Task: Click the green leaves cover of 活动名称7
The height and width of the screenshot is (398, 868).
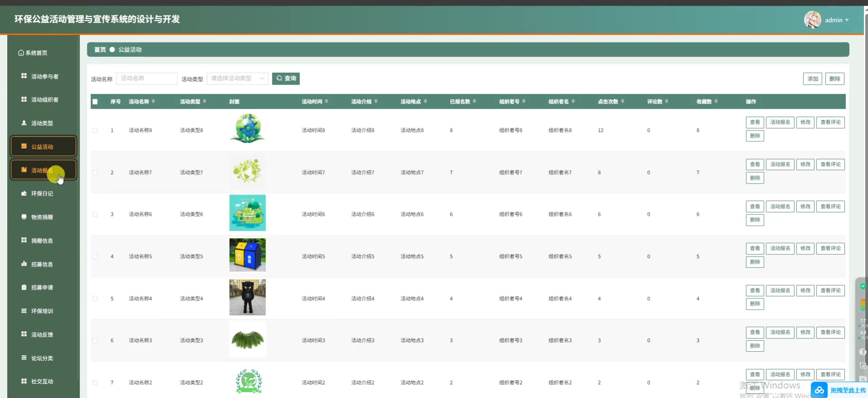Action: point(247,171)
